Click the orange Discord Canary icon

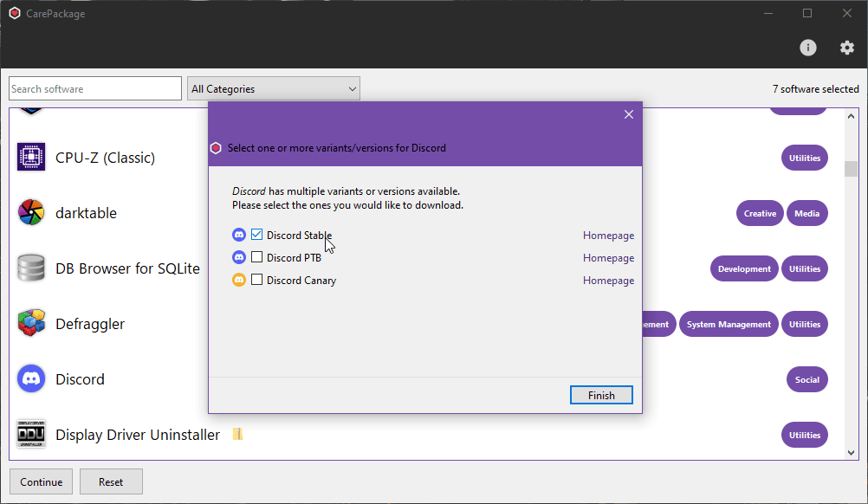point(238,280)
